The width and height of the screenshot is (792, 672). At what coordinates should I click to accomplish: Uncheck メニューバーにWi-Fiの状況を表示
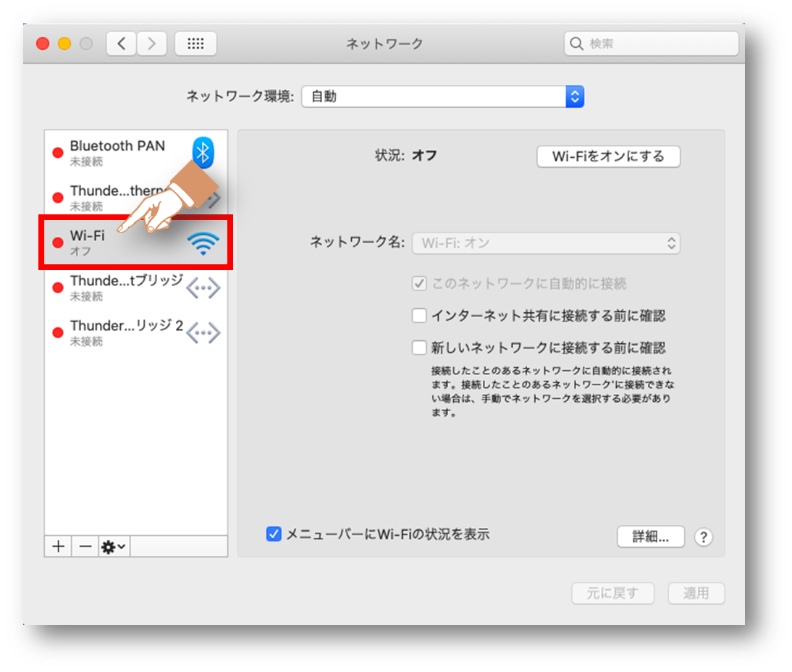pyautogui.click(x=274, y=534)
